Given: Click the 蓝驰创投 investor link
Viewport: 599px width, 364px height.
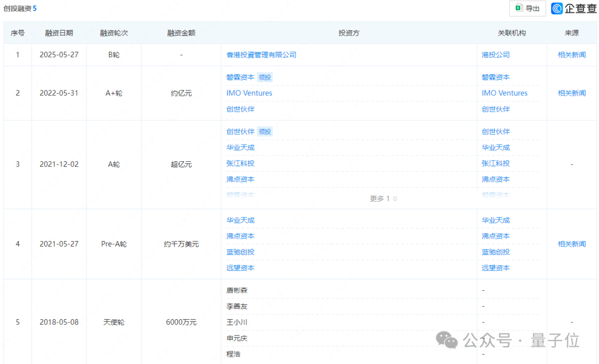Looking at the screenshot, I should [x=240, y=252].
